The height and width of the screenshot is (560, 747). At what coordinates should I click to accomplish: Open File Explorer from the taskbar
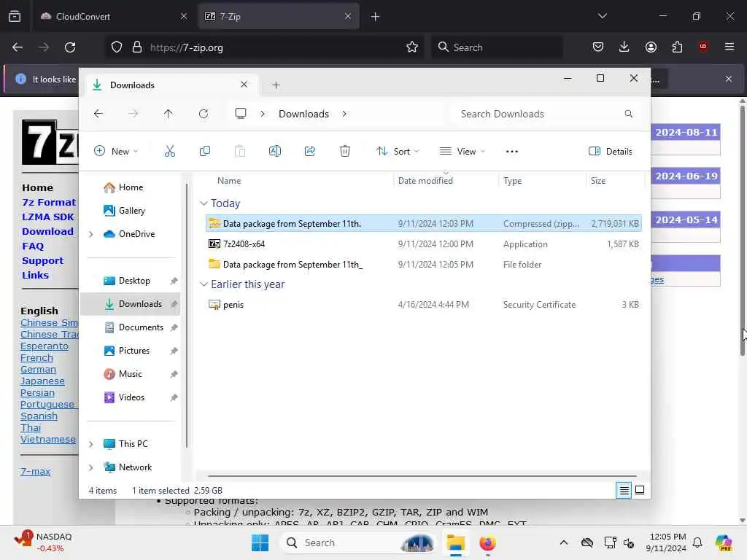point(455,542)
